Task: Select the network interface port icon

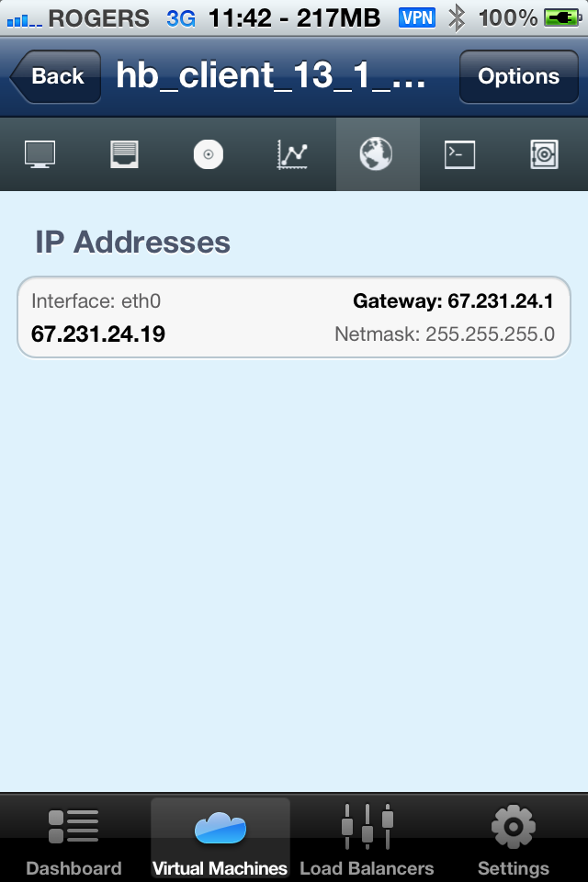Action: click(x=124, y=154)
